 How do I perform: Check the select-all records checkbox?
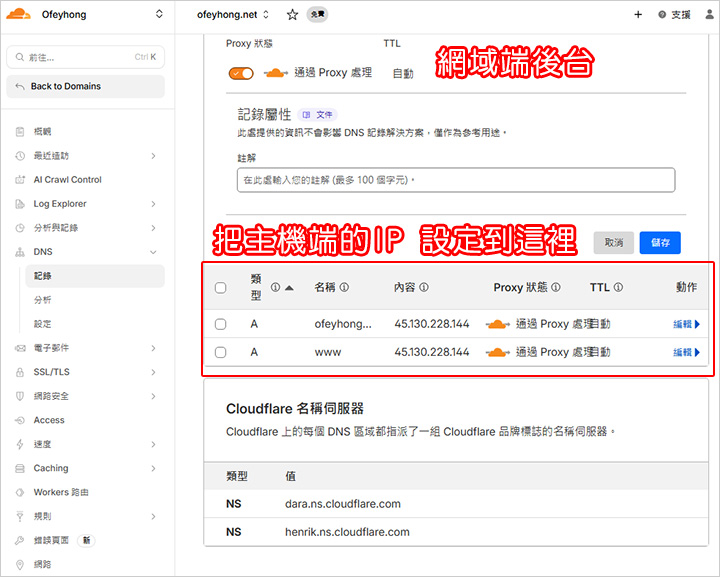(x=221, y=288)
